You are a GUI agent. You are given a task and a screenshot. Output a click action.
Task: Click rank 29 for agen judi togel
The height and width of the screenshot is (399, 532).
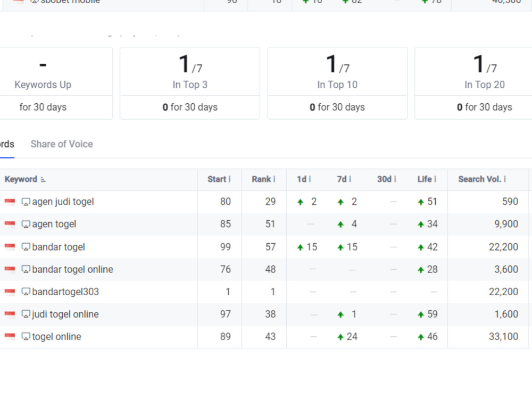[x=270, y=202]
